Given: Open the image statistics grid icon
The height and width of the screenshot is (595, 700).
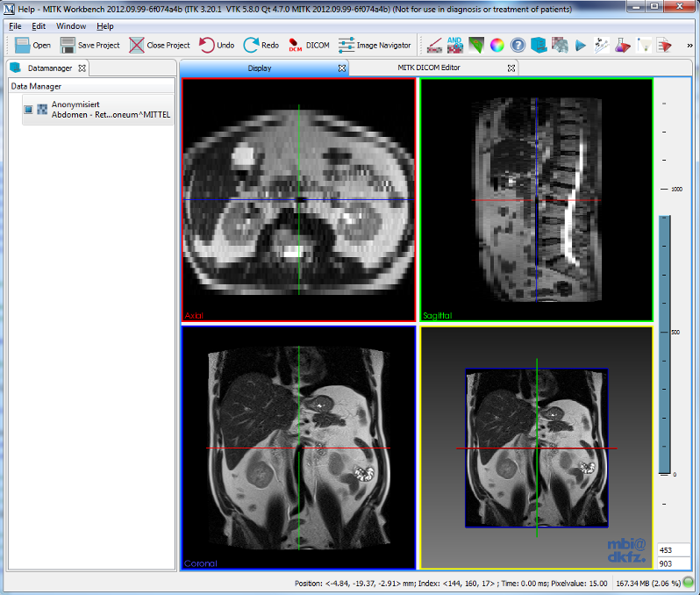Looking at the screenshot, I should (560, 45).
